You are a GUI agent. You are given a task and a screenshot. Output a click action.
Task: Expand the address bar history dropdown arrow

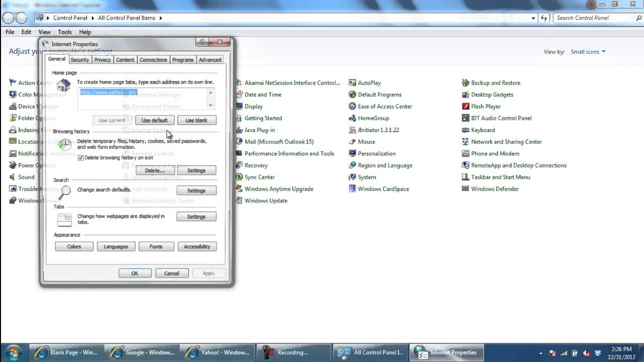coord(533,18)
